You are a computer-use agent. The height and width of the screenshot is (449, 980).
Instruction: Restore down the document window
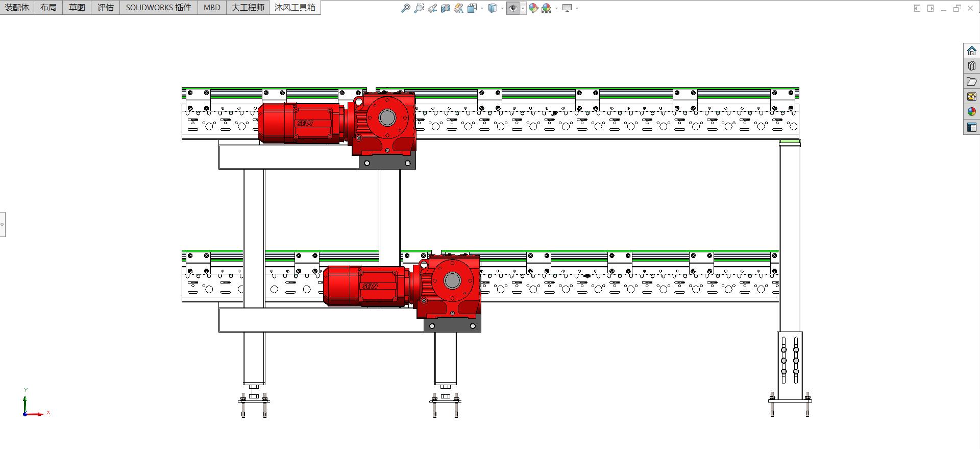[x=957, y=8]
